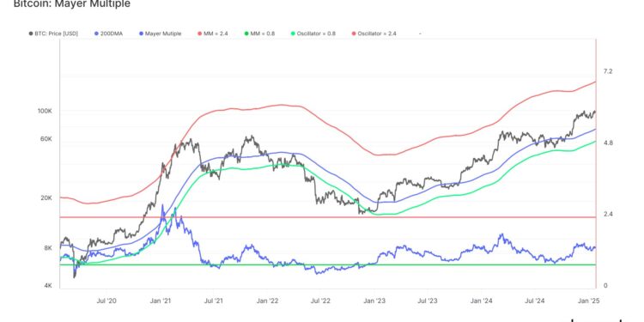Click the 20K price axis label

tap(46, 198)
